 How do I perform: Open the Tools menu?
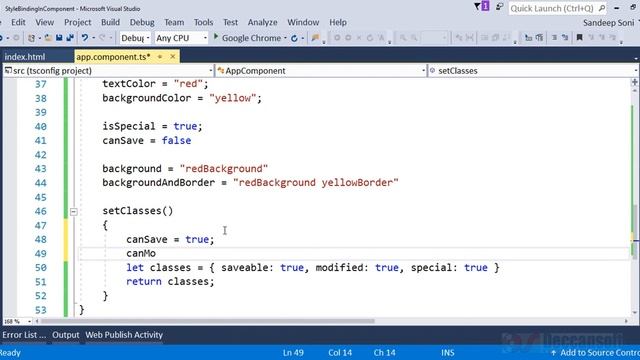[203, 22]
